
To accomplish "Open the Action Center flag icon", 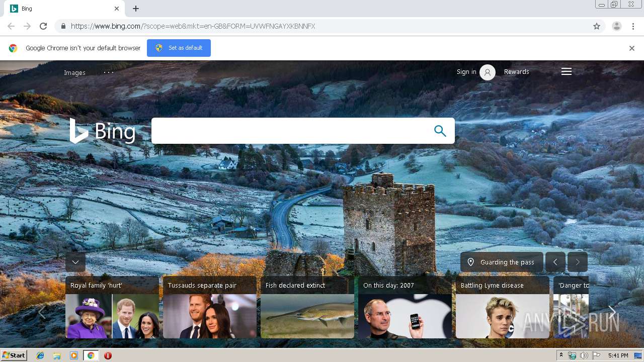I will 596,355.
